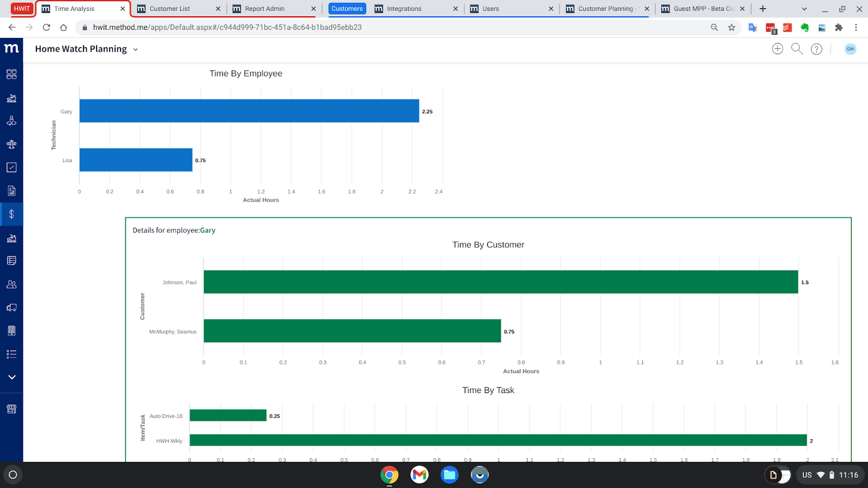The image size is (868, 488).
Task: Click the Johnson, Paul green bar
Action: (501, 282)
